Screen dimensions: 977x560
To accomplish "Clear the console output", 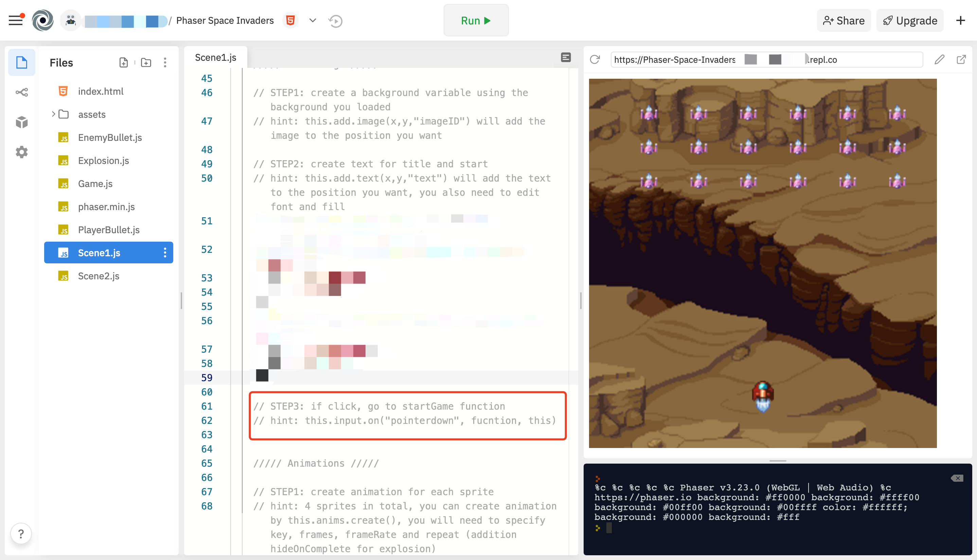I will tap(957, 478).
